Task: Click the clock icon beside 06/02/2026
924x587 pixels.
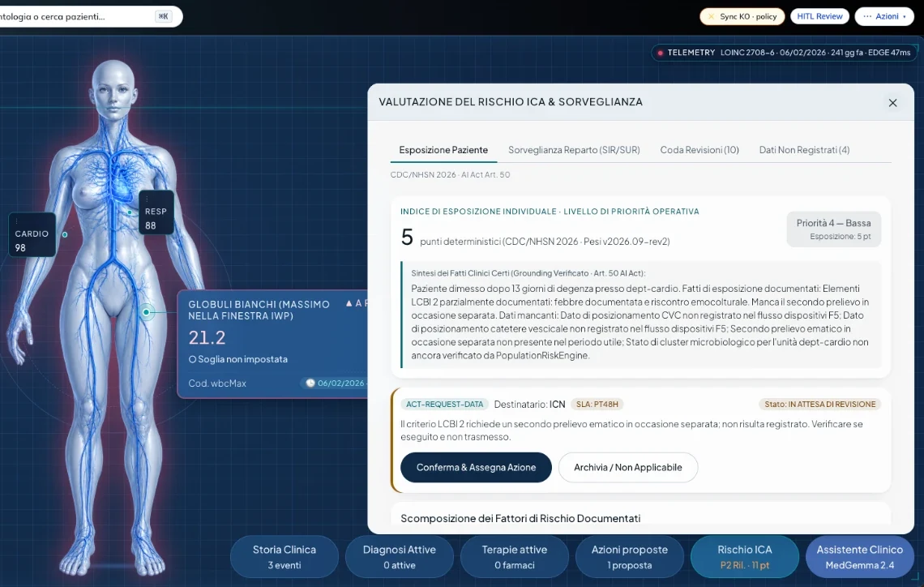Action: (310, 383)
